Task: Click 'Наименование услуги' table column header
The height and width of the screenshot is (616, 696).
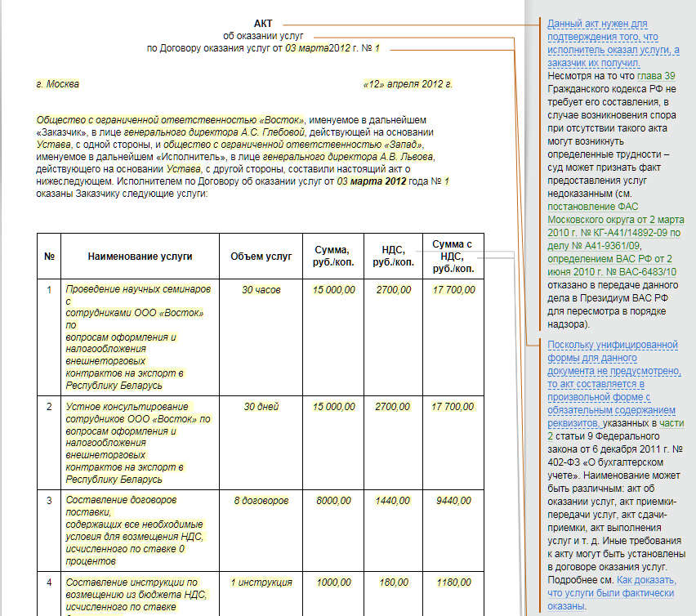Action: tap(140, 257)
